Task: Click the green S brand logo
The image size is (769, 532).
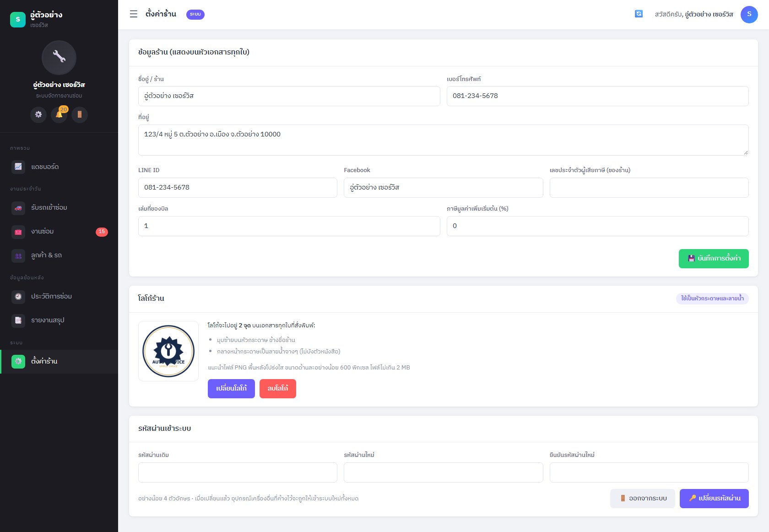Action: click(18, 19)
